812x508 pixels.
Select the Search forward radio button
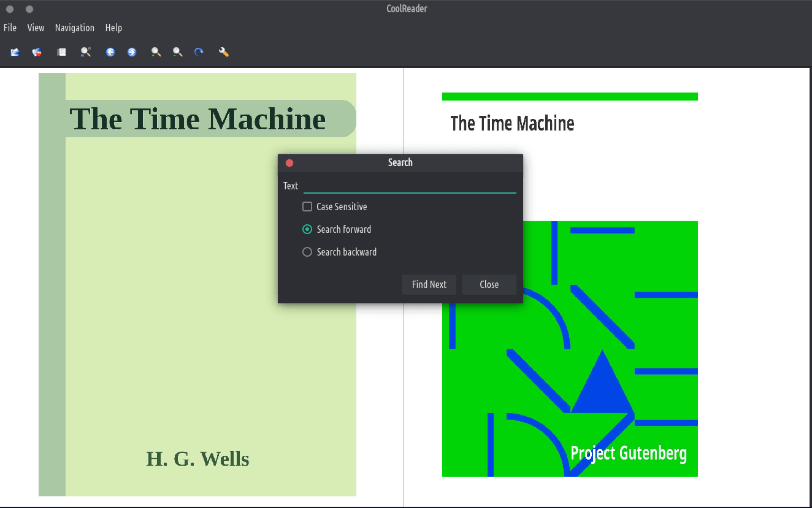pos(307,229)
